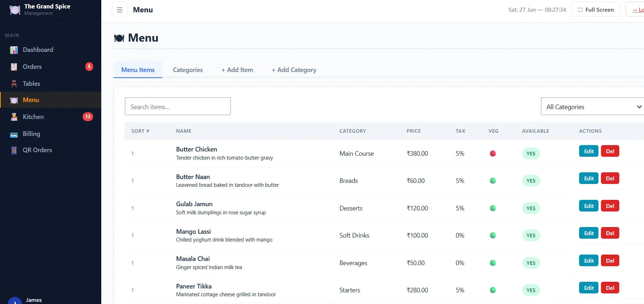Viewport: 644px width, 304px height.
Task: Click the Soft Drinks category cell
Action: tap(354, 236)
